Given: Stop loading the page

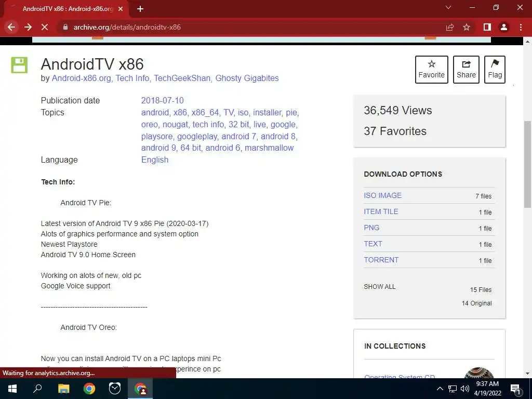Looking at the screenshot, I should pos(45,27).
